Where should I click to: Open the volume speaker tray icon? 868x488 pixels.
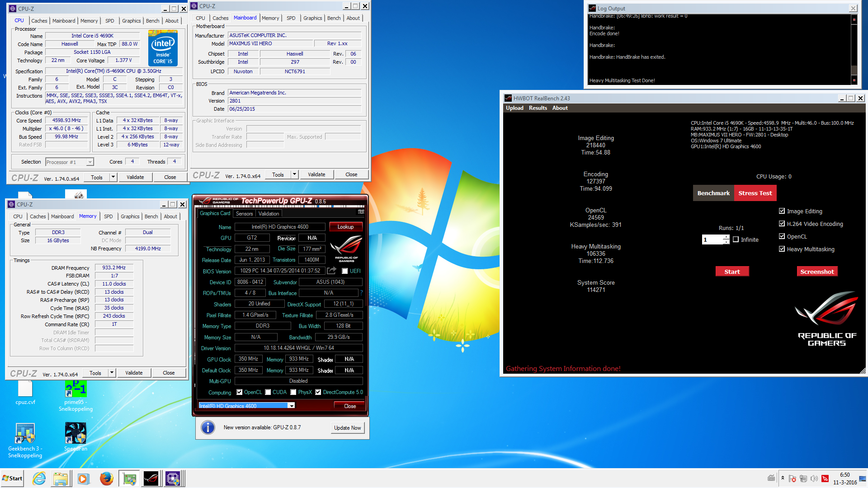[814, 479]
